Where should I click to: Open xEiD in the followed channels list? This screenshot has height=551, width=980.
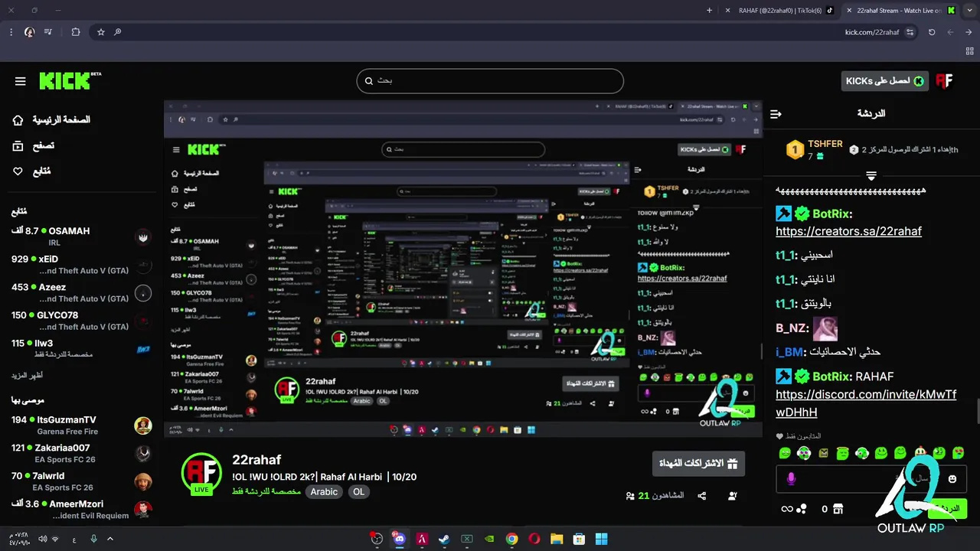click(x=81, y=264)
